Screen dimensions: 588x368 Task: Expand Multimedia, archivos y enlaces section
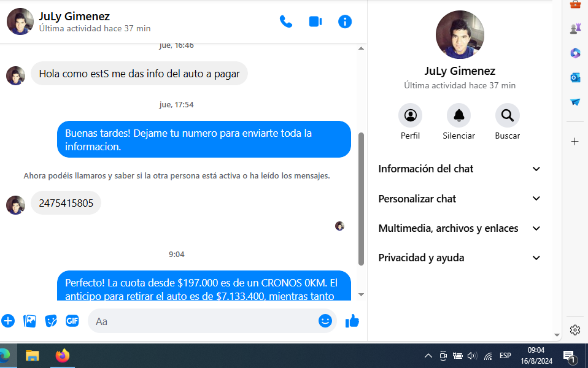click(459, 228)
